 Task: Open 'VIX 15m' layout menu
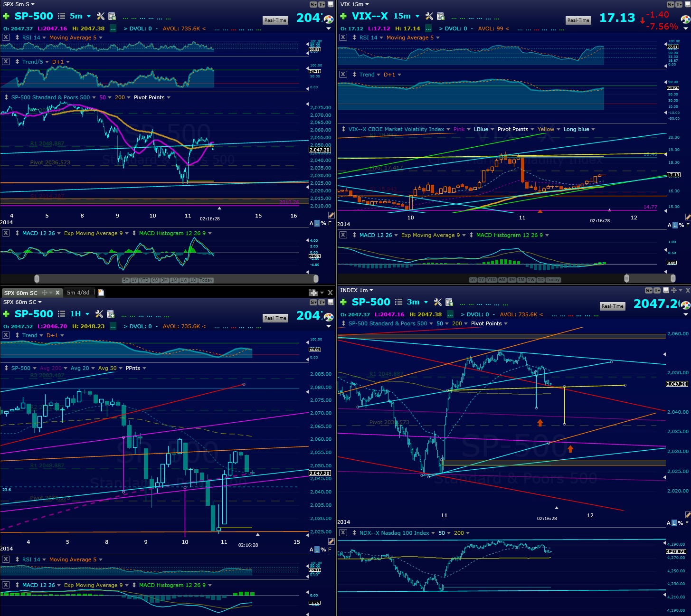click(x=355, y=4)
